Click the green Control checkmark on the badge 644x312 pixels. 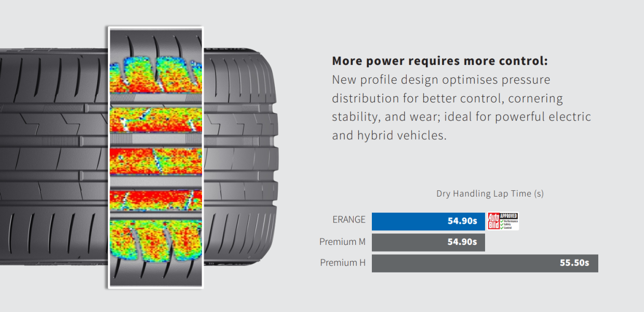(x=501, y=227)
